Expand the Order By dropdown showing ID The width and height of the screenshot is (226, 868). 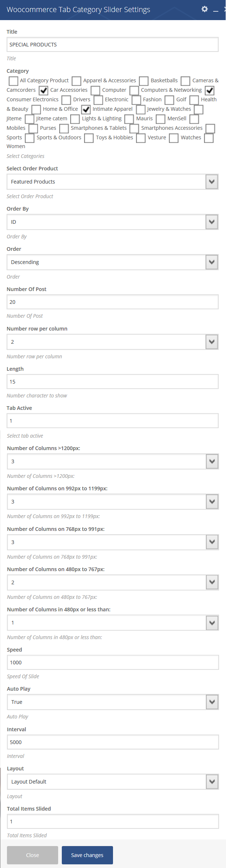pyautogui.click(x=113, y=222)
